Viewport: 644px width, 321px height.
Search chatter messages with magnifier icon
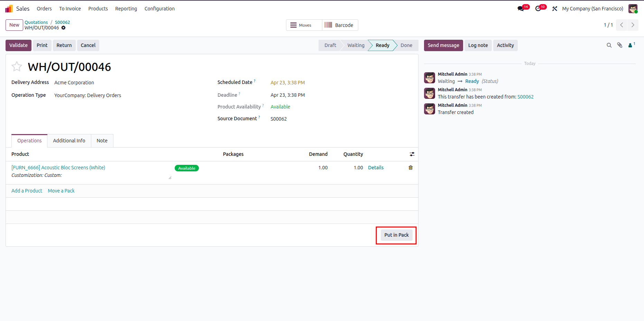609,45
